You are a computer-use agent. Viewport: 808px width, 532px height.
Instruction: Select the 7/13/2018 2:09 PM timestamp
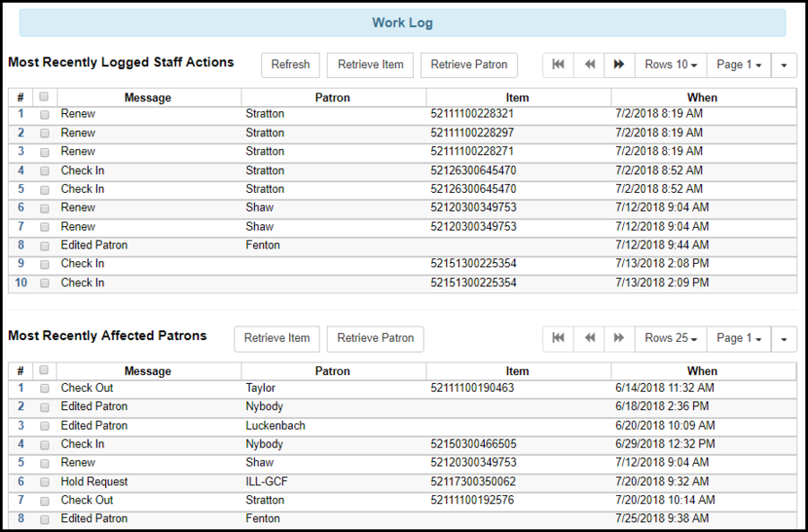[663, 283]
